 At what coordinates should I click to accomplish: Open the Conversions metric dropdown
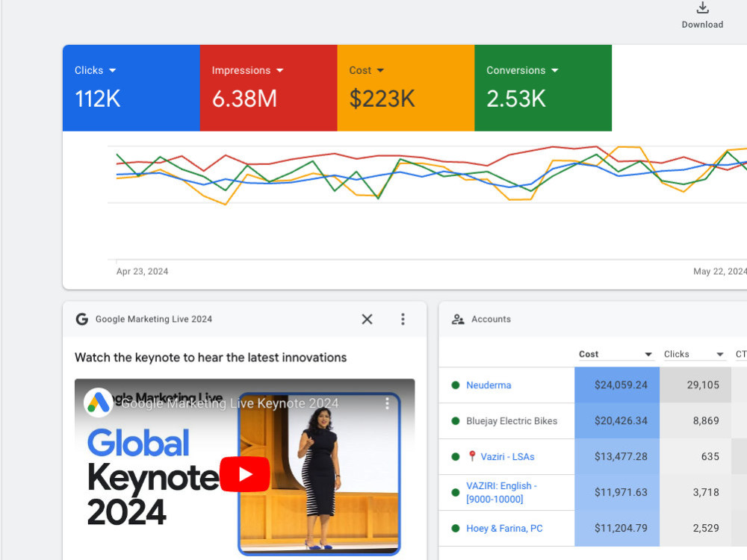[554, 70]
